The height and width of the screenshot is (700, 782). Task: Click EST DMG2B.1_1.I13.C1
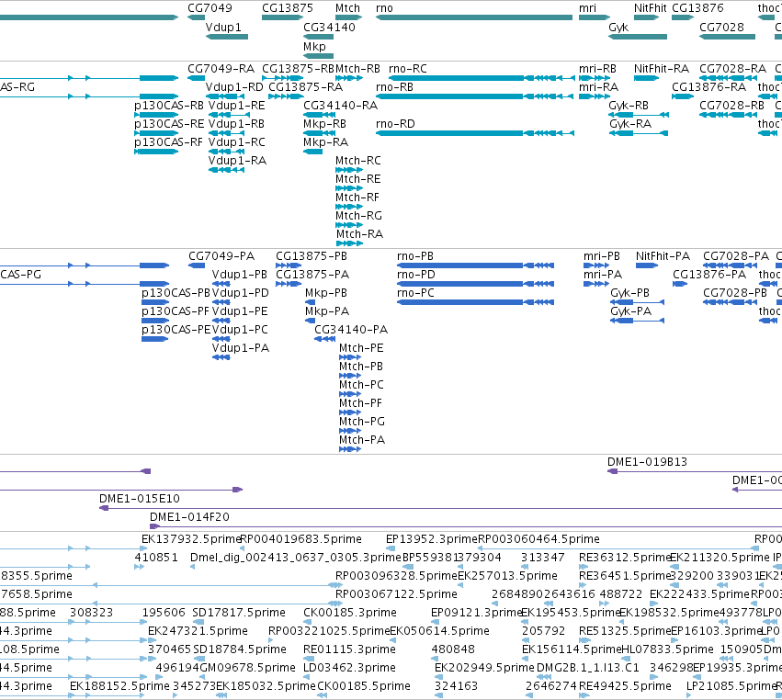pos(588,668)
